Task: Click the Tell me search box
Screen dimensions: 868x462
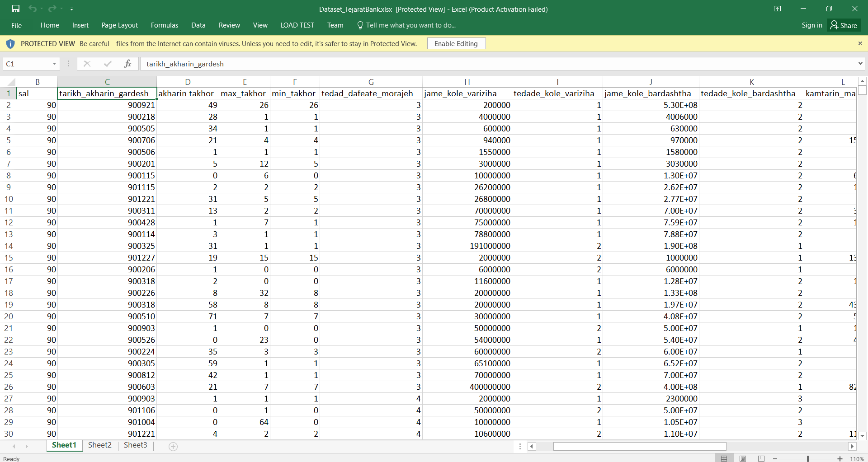Action: [x=410, y=25]
